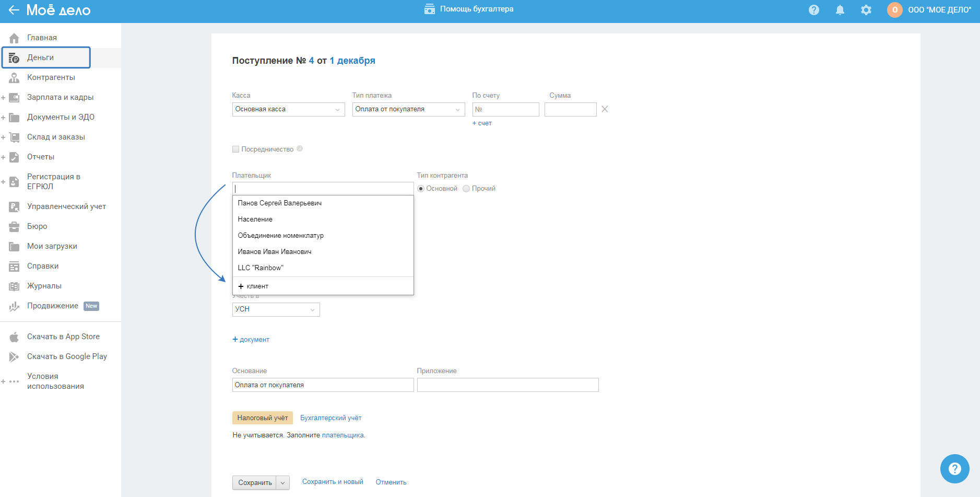Click the back arrow in the header

[14, 10]
